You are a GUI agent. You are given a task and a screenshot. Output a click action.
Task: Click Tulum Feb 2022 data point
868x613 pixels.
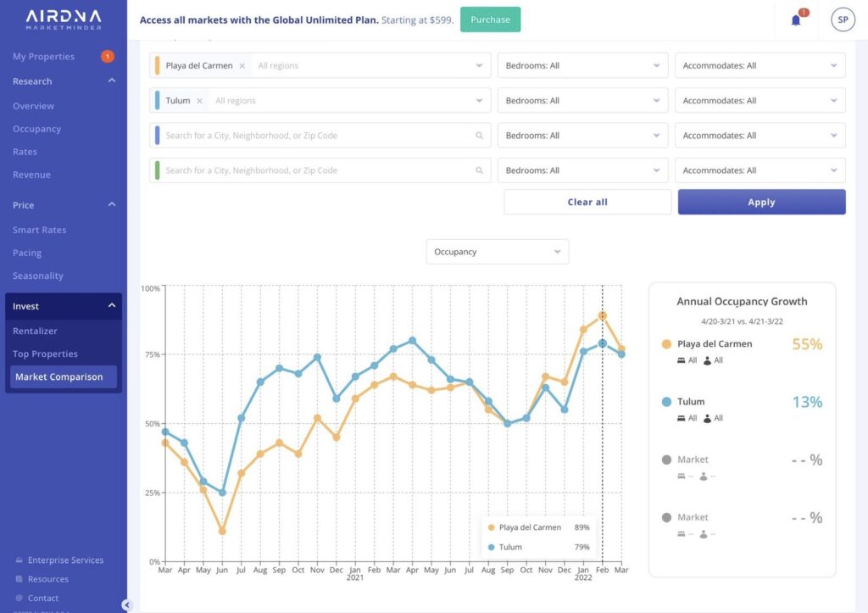point(603,343)
